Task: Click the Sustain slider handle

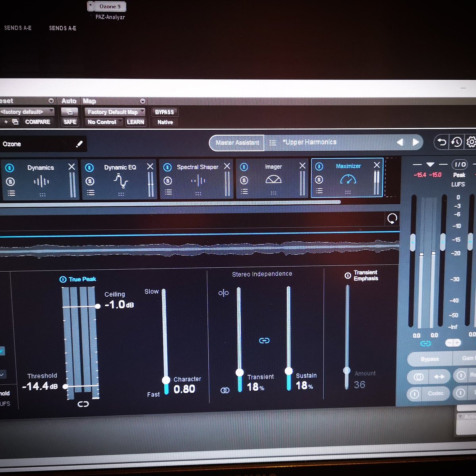Action: coord(289,371)
